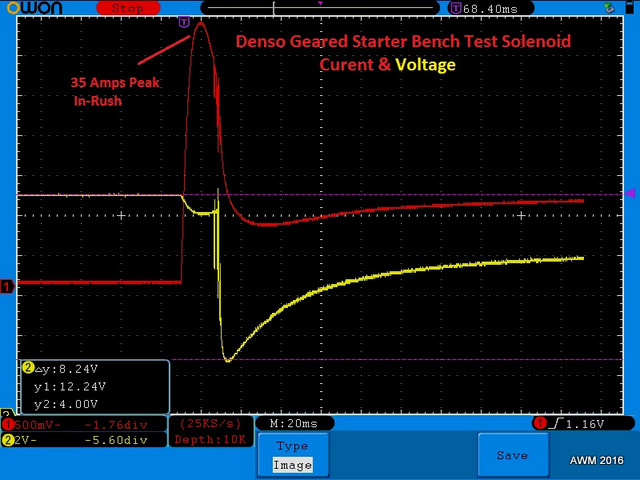Viewport: 640px width, 480px height.
Task: Click the red channel 1 badge in status bar
Action: pos(7,425)
